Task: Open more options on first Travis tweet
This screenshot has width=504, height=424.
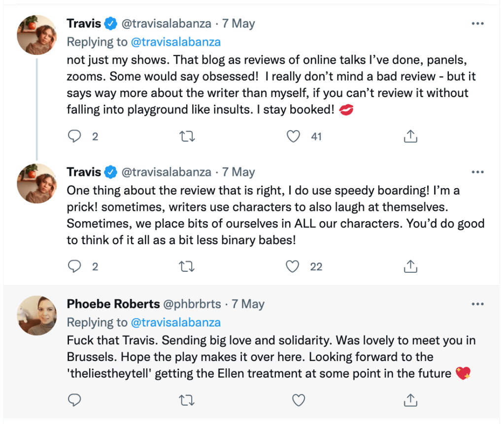Action: pyautogui.click(x=477, y=23)
